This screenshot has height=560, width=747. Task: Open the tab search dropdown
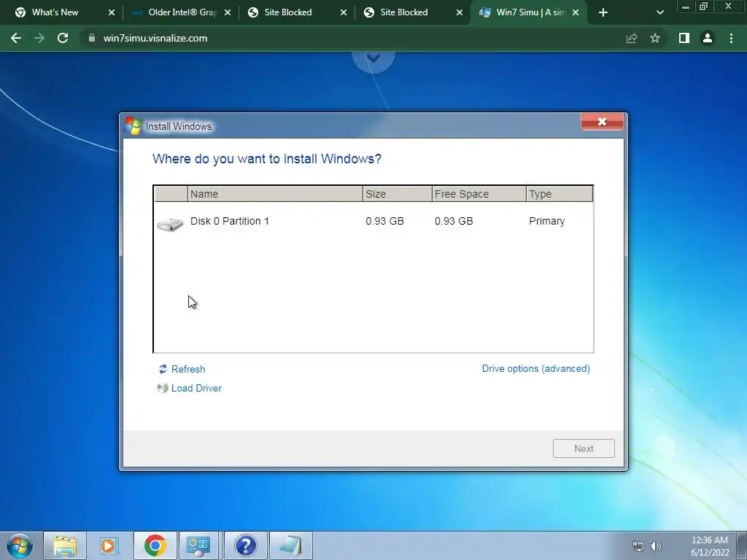(x=659, y=13)
